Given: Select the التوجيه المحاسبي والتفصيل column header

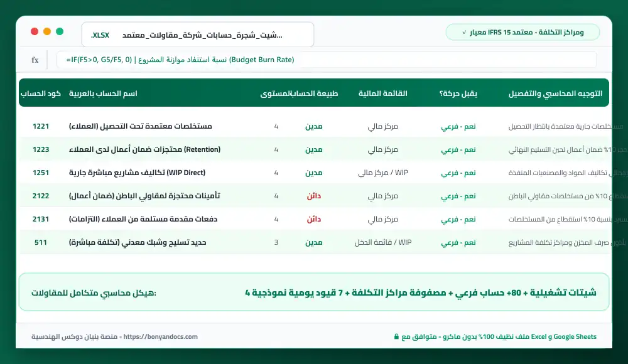Looking at the screenshot, I should (x=556, y=94).
